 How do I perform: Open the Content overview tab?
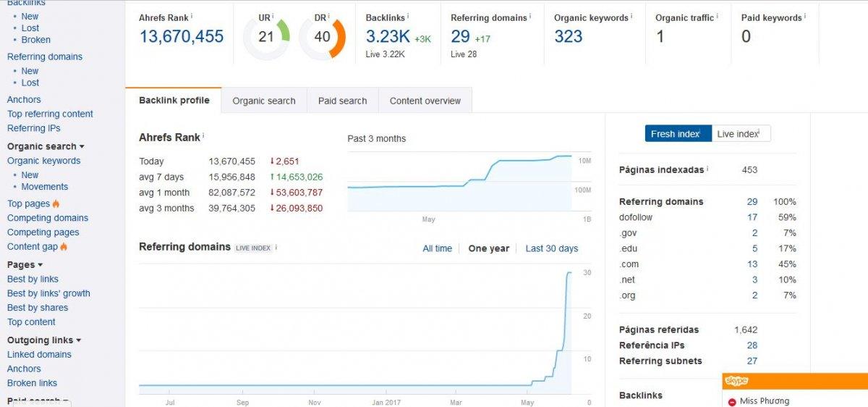pyautogui.click(x=425, y=101)
